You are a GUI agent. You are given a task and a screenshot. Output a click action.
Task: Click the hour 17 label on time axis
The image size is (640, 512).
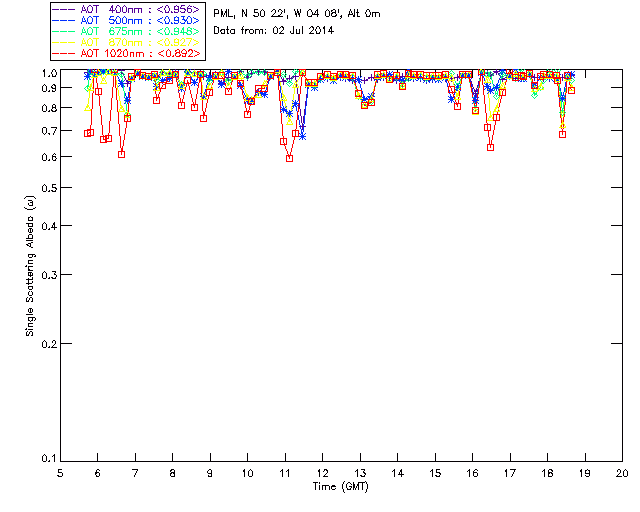tap(510, 473)
